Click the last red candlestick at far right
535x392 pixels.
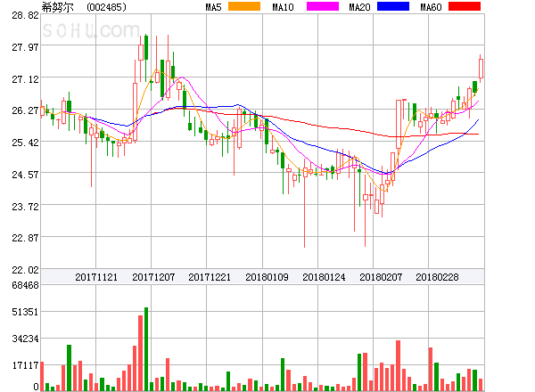pyautogui.click(x=481, y=69)
